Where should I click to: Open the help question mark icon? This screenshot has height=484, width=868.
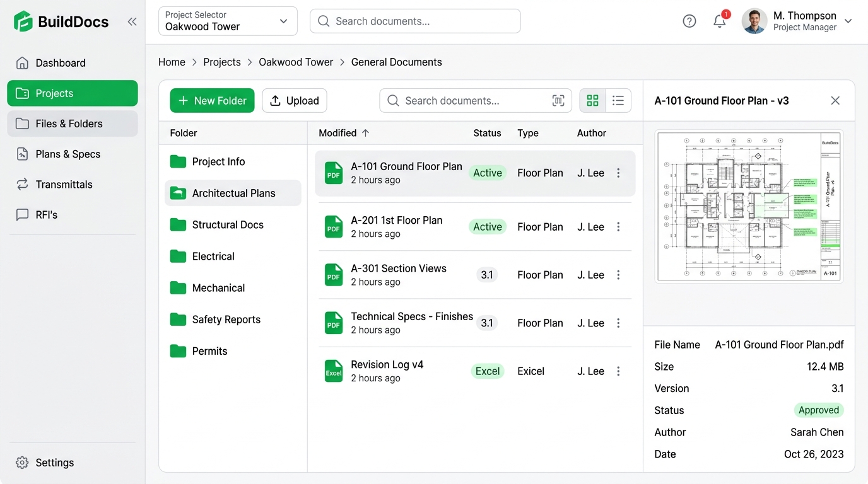pyautogui.click(x=689, y=21)
